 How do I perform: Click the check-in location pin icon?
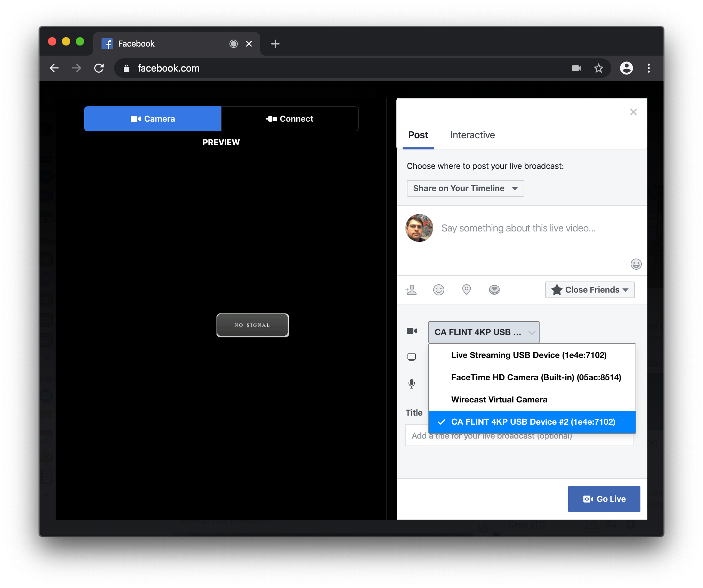466,290
